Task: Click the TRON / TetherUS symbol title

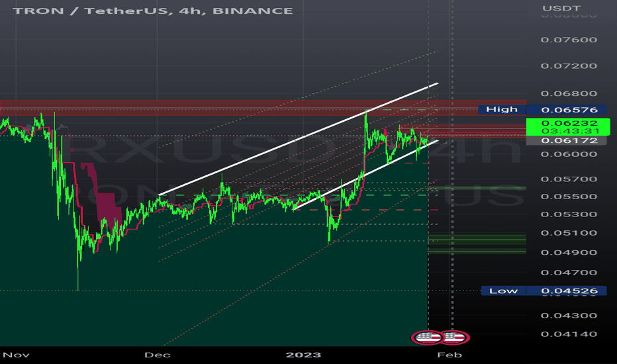Action: pyautogui.click(x=153, y=11)
